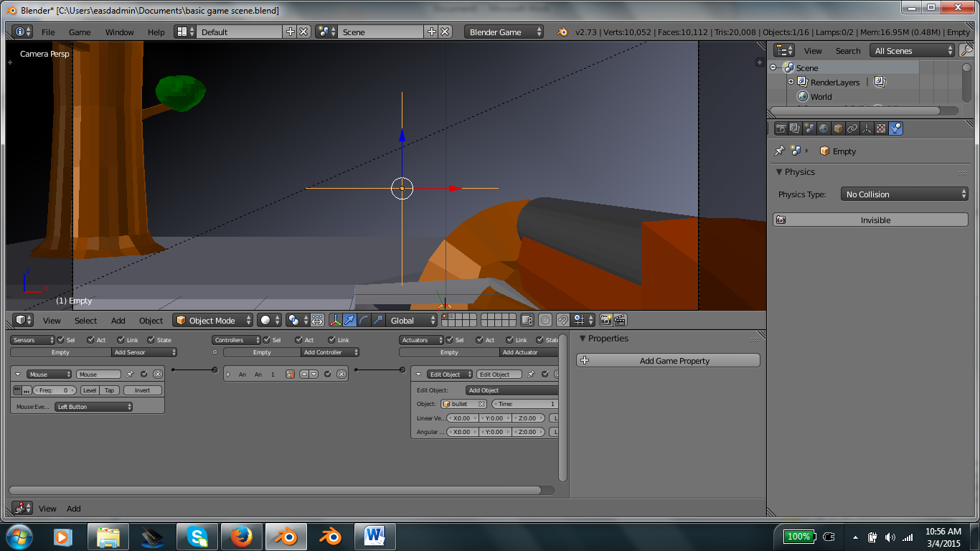Open the Blender Game engine dropdown
This screenshot has height=551, width=980.
[x=504, y=32]
